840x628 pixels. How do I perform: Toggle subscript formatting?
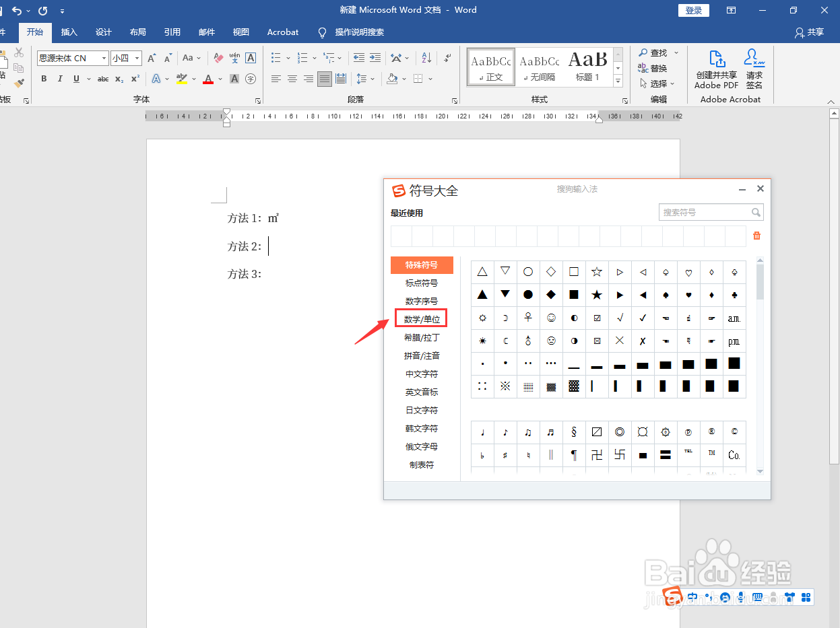pos(119,79)
